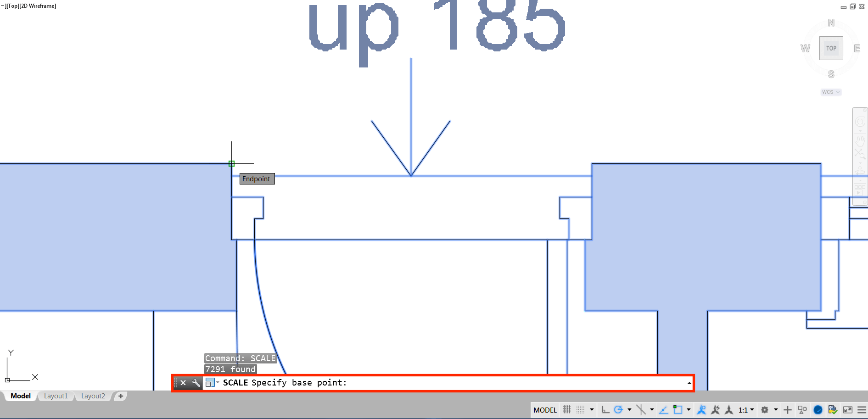Image resolution: width=868 pixels, height=419 pixels.
Task: Click clean screen icon
Action: point(848,410)
